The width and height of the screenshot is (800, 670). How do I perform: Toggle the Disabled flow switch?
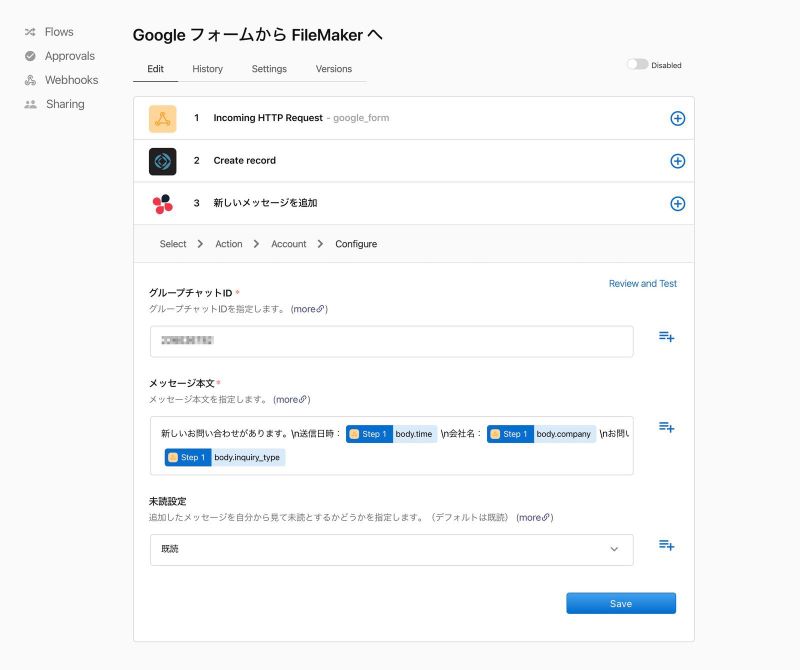[637, 64]
